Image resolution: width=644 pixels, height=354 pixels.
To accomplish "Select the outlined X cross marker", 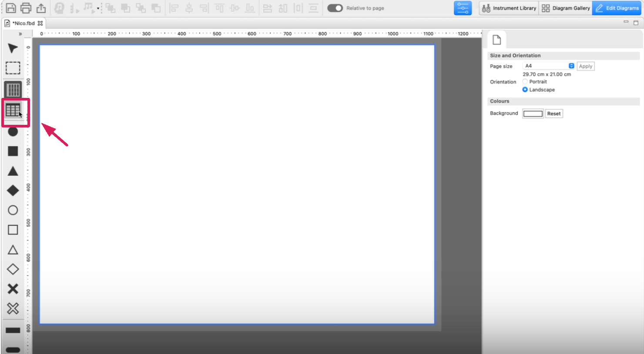I will coord(13,308).
